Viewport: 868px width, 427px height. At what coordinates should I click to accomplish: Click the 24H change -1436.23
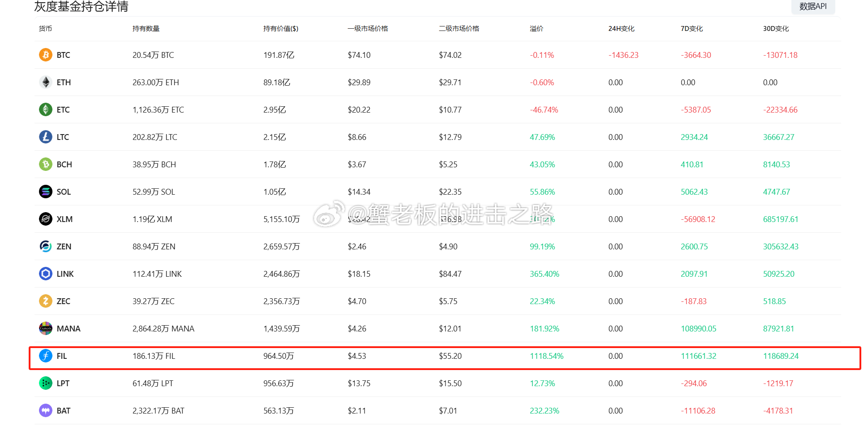(x=623, y=55)
